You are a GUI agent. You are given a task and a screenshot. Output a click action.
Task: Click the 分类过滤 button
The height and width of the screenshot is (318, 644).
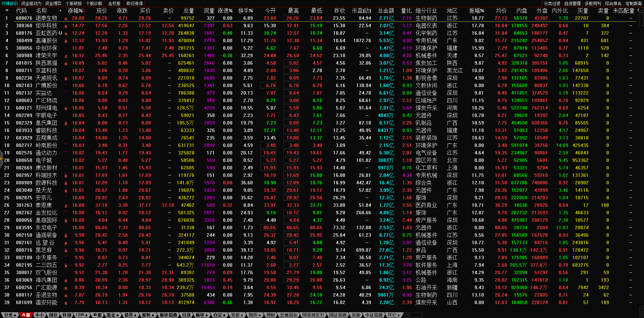tap(552, 3)
